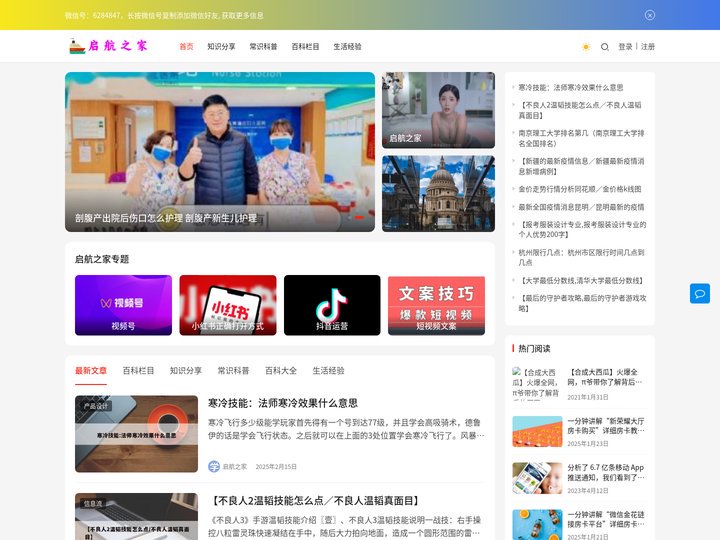The width and height of the screenshot is (720, 540).
Task: Open sidebar link 南京理工大学排名第几
Action: 581,138
